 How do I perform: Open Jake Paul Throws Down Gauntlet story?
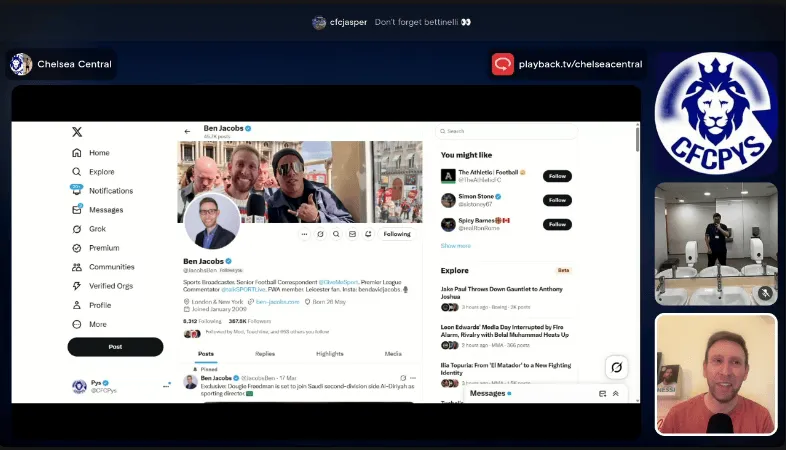(x=506, y=298)
